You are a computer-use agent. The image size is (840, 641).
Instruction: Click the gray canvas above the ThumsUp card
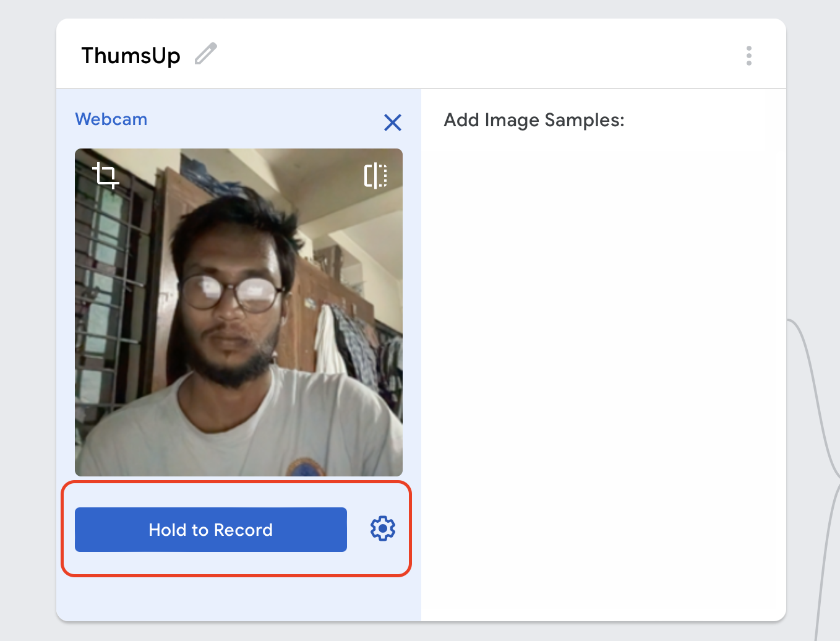[421, 9]
